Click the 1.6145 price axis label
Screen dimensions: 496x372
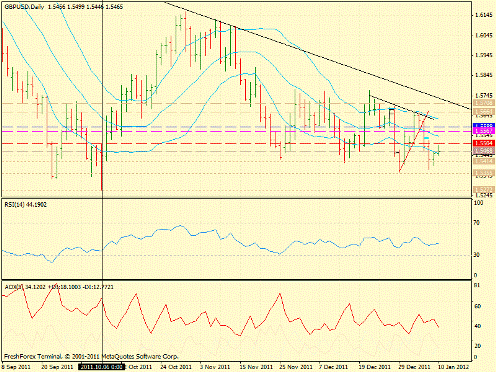tap(483, 15)
